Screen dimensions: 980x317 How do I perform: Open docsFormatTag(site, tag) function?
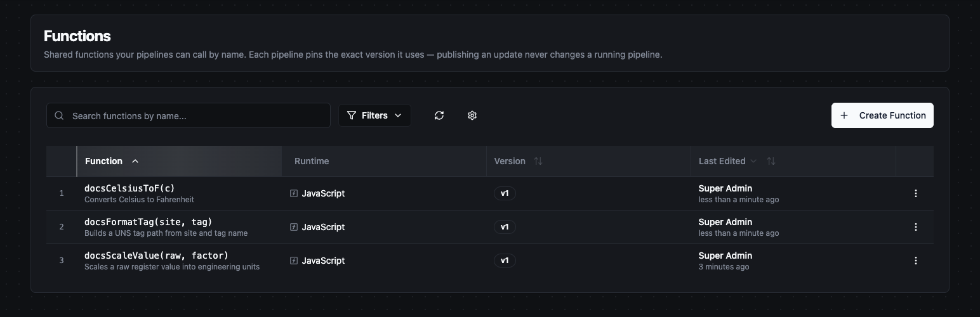149,222
